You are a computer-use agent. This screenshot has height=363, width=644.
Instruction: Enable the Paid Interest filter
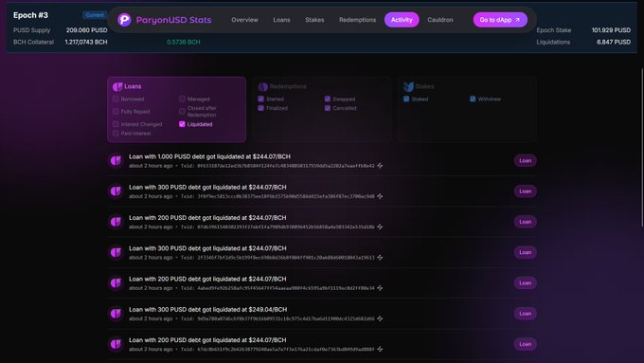116,134
